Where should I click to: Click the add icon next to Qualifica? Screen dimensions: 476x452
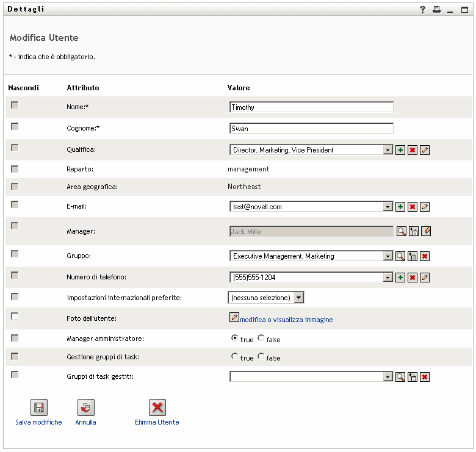click(400, 150)
